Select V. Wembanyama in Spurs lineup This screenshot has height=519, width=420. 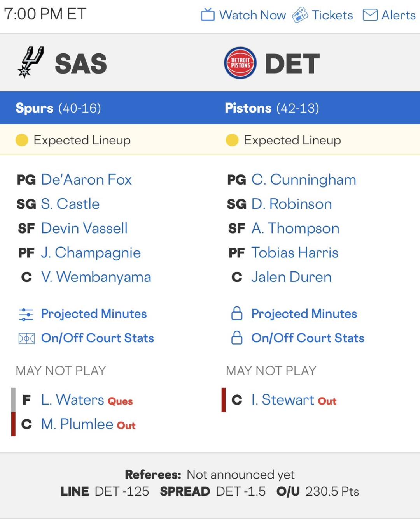[x=96, y=277]
